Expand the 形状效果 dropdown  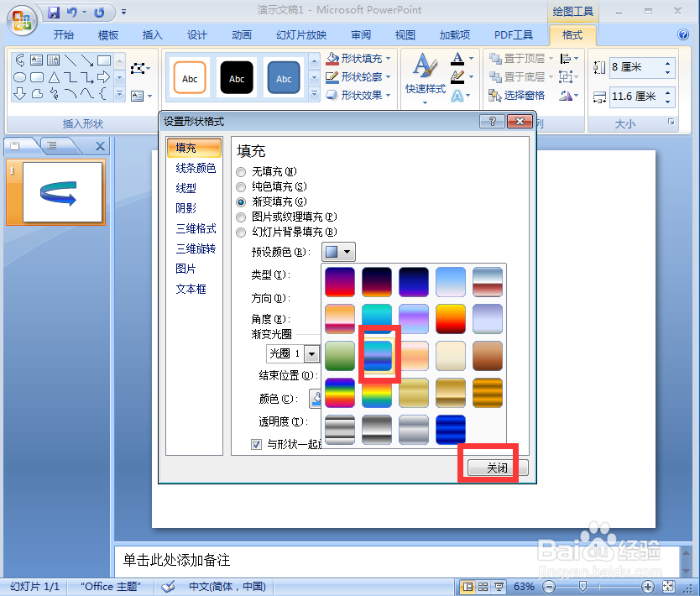click(388, 95)
